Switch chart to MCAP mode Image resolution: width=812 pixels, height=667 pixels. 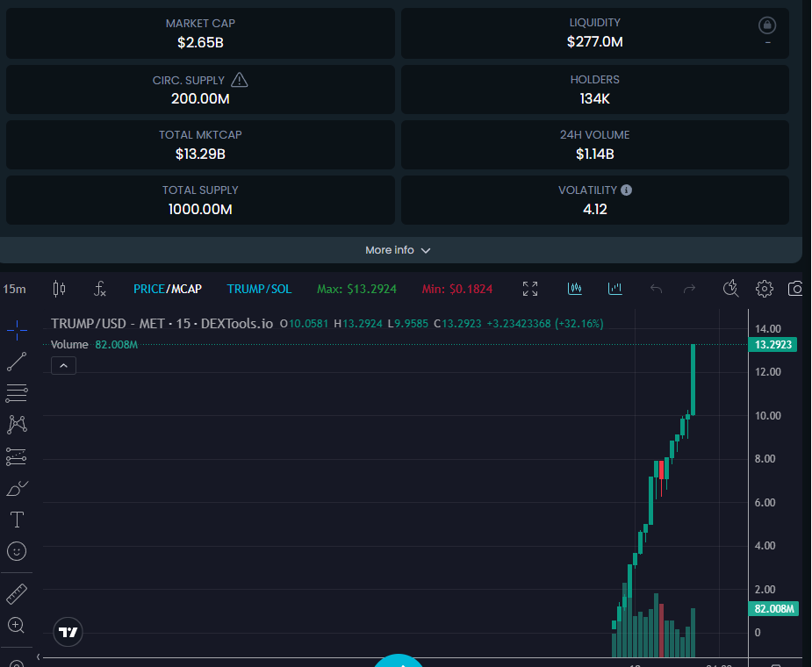click(x=186, y=289)
